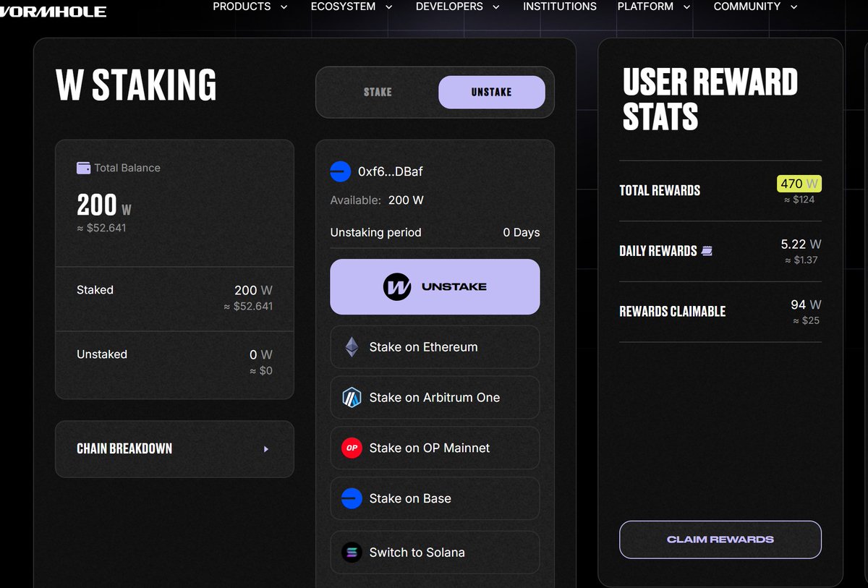Click the Staked row label
The image size is (868, 588).
click(x=95, y=290)
